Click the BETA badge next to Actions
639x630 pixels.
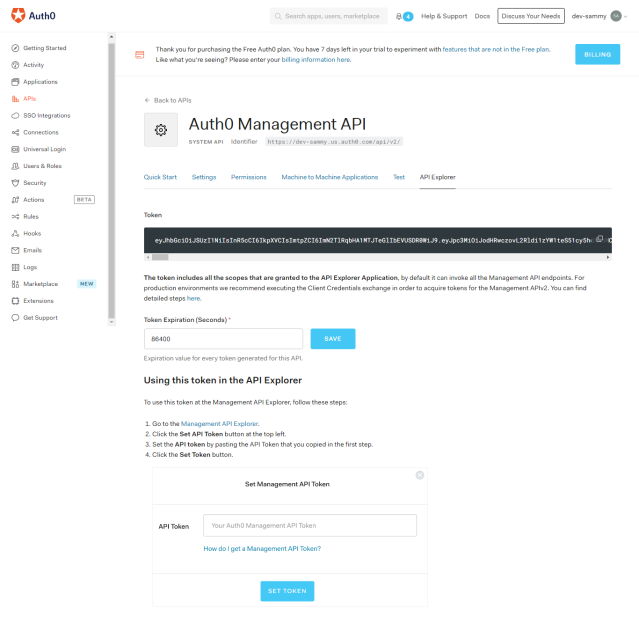pos(84,200)
